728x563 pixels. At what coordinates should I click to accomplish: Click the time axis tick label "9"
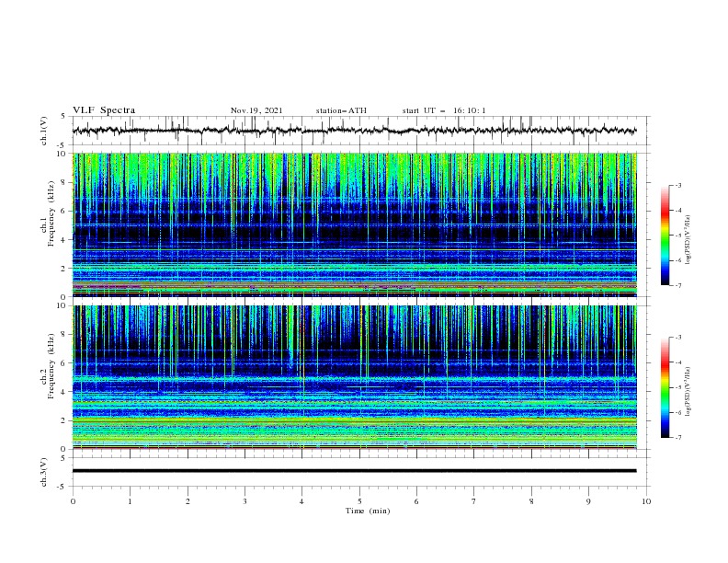point(588,501)
